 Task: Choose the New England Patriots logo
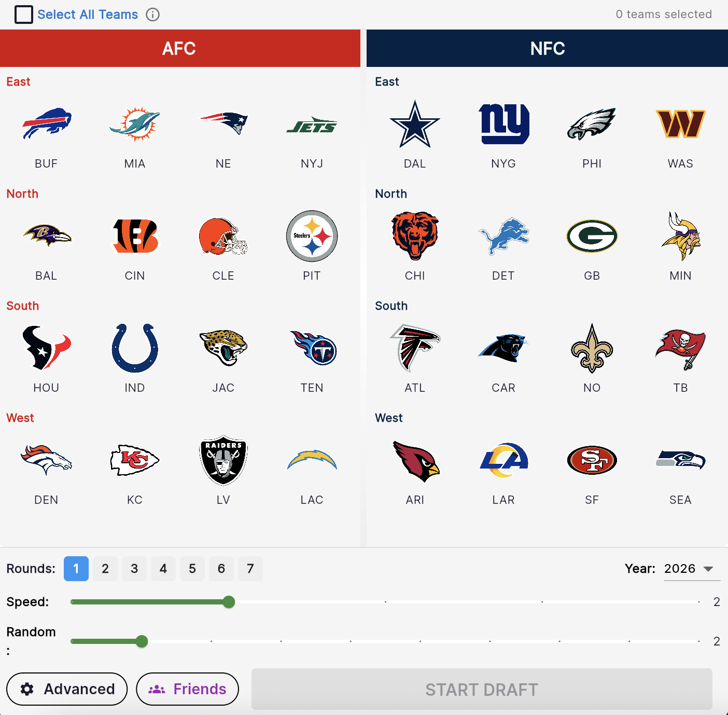223,123
